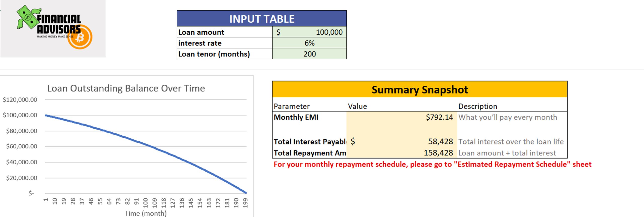Select the 'Parameter' column header
Image resolution: width=644 pixels, height=217 pixels.
click(292, 106)
